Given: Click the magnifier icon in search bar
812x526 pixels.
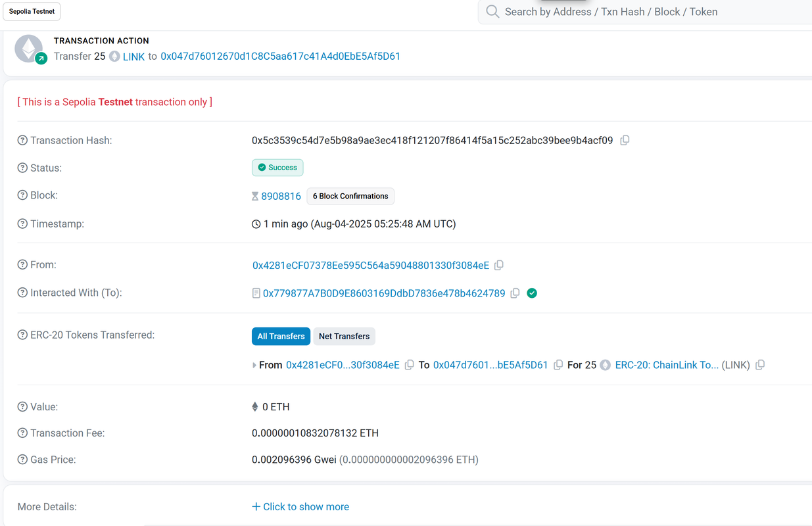Looking at the screenshot, I should [x=492, y=12].
